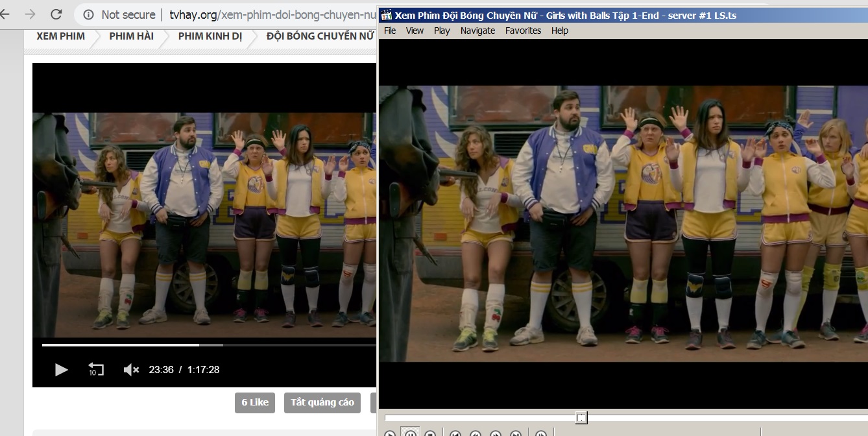Click the web player video frame

pyautogui.click(x=204, y=224)
